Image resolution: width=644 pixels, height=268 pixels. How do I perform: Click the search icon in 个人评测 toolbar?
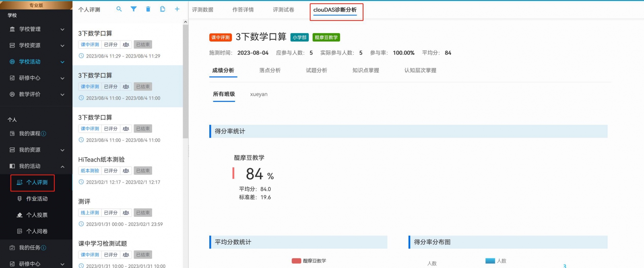coord(119,9)
